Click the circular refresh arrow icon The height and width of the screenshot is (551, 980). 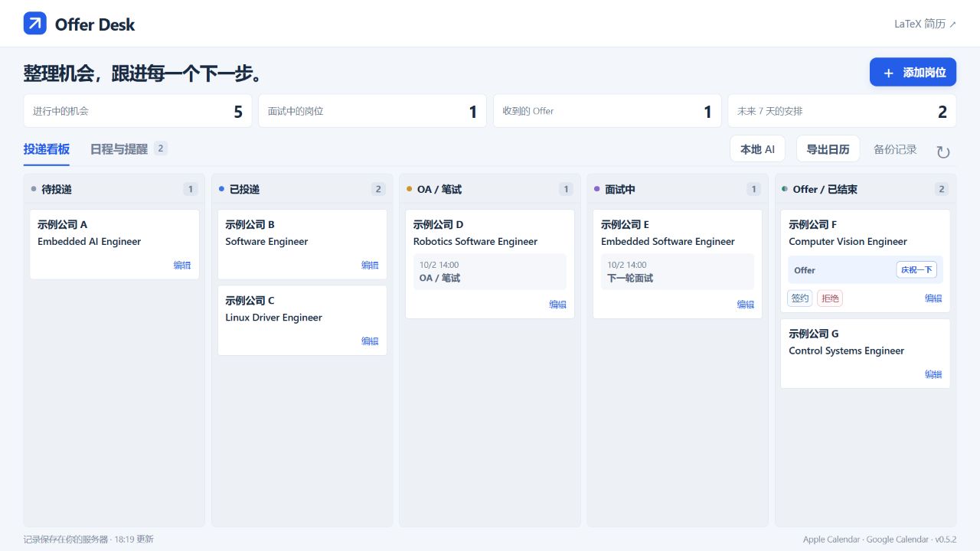click(x=943, y=152)
